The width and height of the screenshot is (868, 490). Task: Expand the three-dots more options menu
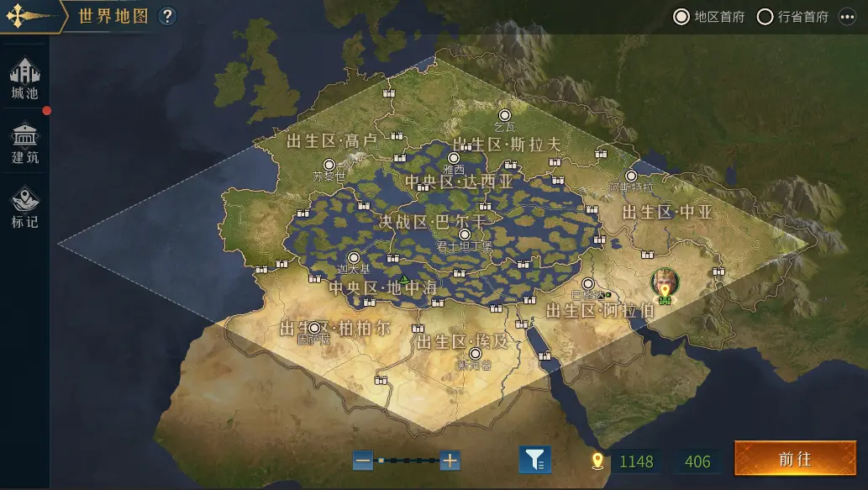click(847, 17)
